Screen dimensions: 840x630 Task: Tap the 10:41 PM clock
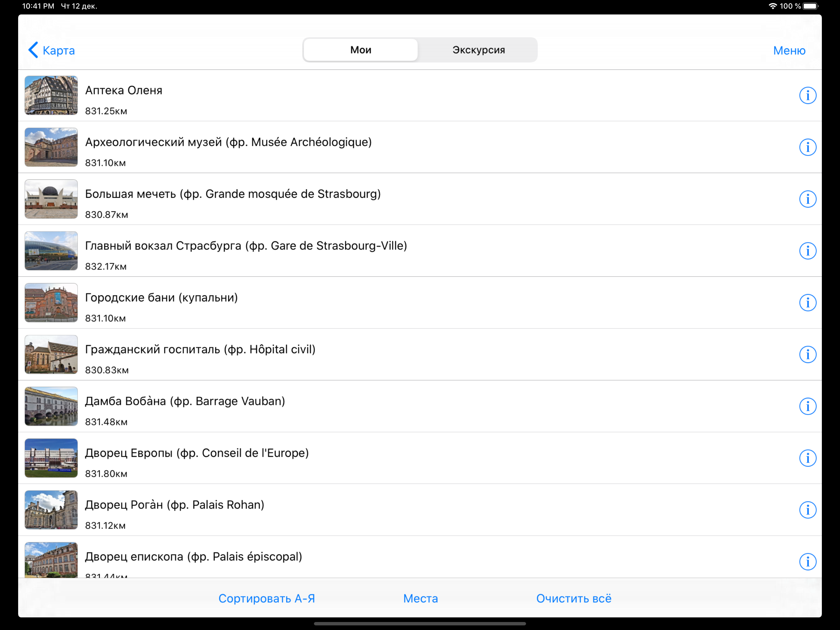point(38,6)
